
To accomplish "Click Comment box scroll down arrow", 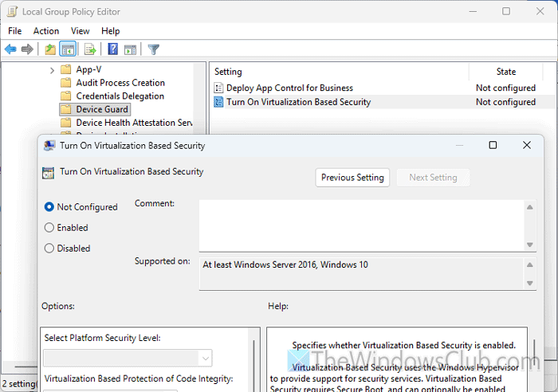I will click(530, 245).
